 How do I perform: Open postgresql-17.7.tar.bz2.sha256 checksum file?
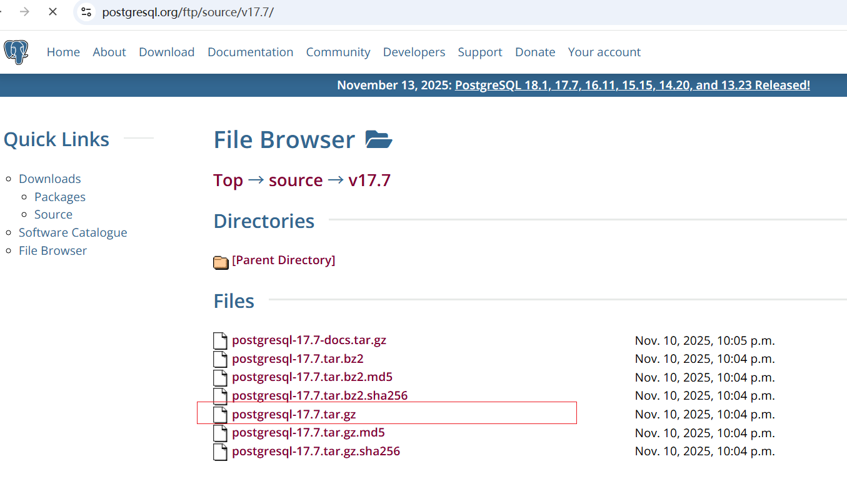tap(319, 395)
